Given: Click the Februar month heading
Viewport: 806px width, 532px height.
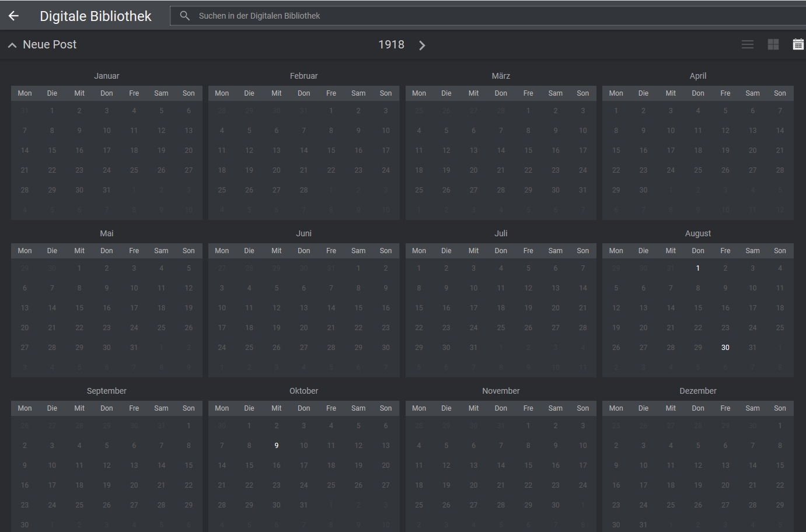Looking at the screenshot, I should pos(304,76).
